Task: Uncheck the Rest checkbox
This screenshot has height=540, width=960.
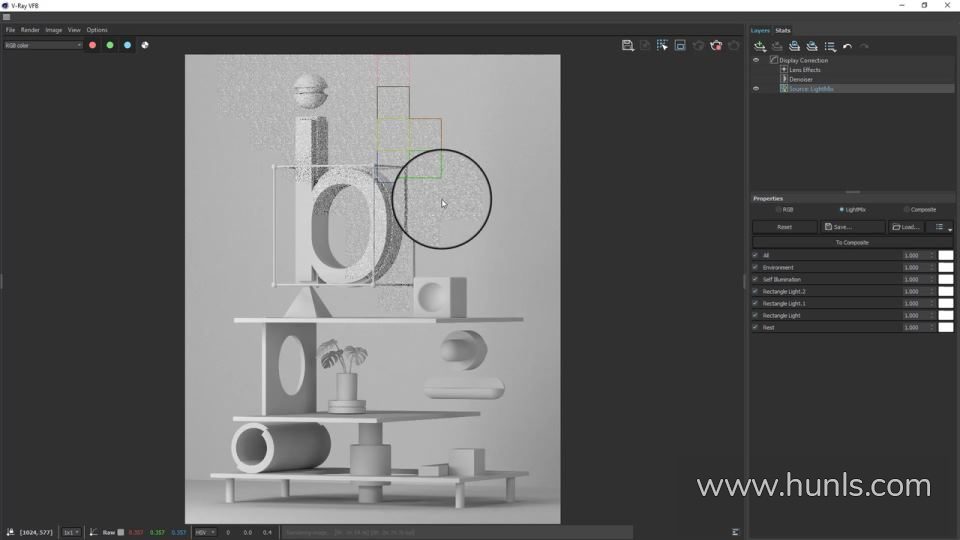Action: tap(755, 328)
